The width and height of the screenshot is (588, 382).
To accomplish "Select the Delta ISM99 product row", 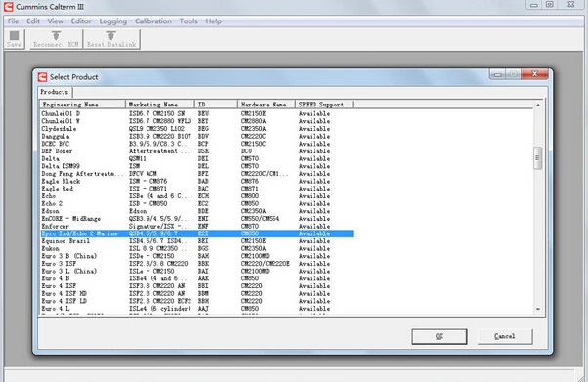I will point(197,166).
